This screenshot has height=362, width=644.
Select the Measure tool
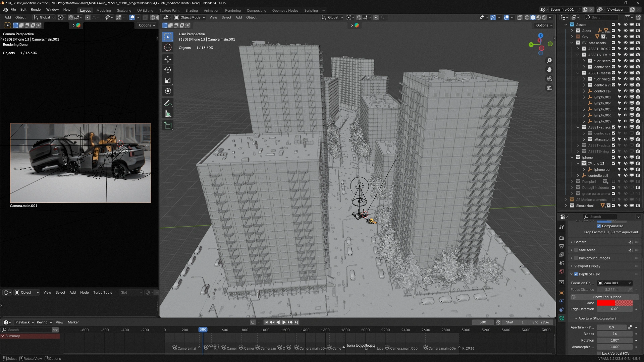[168, 114]
